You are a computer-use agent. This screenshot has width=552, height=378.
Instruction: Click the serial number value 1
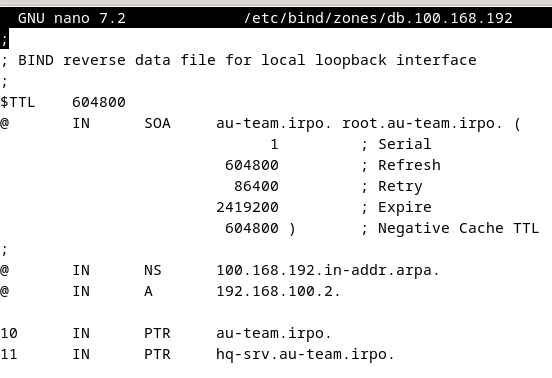274,144
